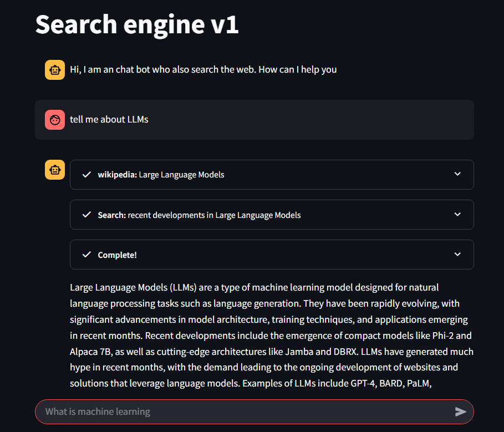Expand the wikipedia step using its chevron

pyautogui.click(x=457, y=174)
